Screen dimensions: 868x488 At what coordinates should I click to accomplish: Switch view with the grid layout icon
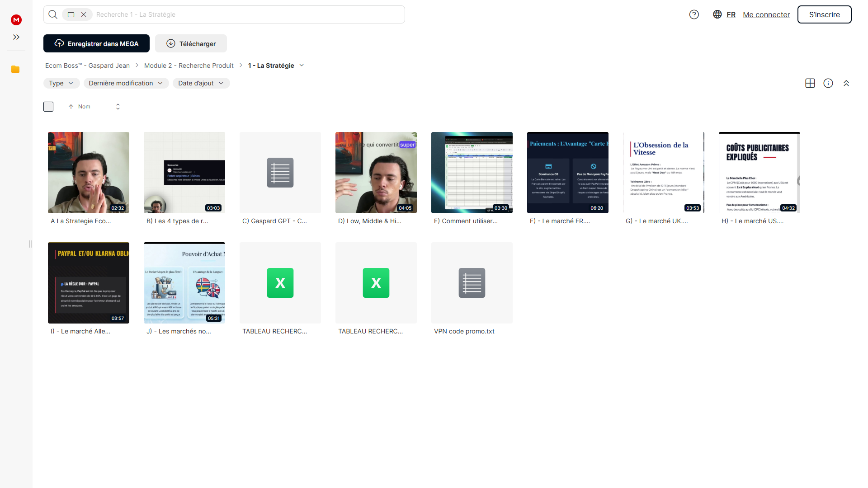810,83
